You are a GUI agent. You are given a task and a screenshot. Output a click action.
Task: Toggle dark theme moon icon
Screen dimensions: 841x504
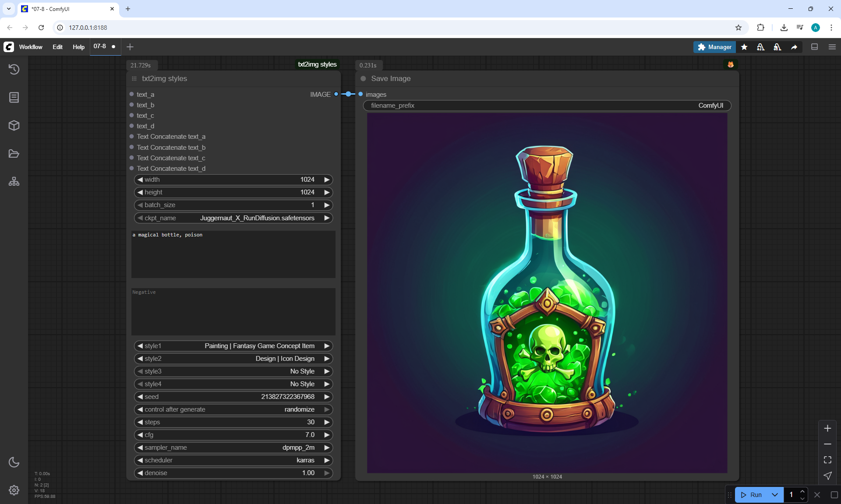pyautogui.click(x=14, y=462)
